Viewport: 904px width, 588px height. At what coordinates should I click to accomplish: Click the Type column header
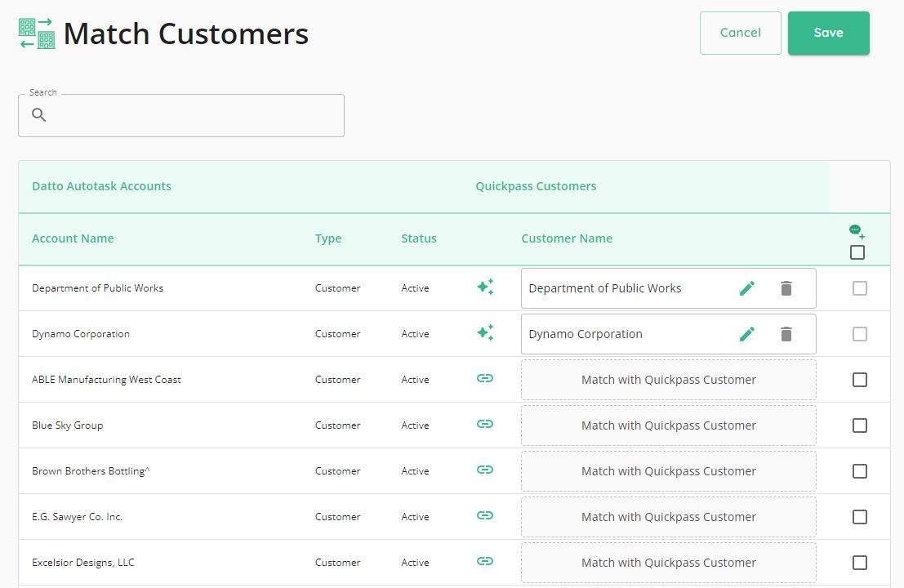coord(328,238)
